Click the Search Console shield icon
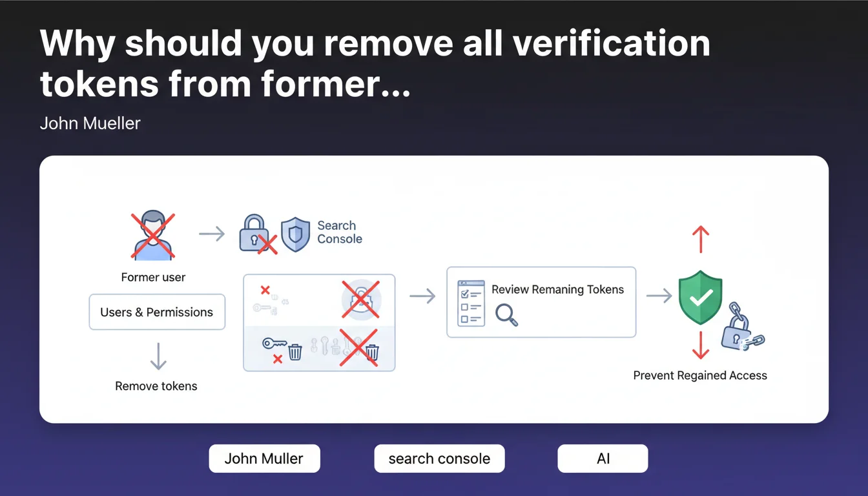The width and height of the screenshot is (868, 496). point(296,234)
